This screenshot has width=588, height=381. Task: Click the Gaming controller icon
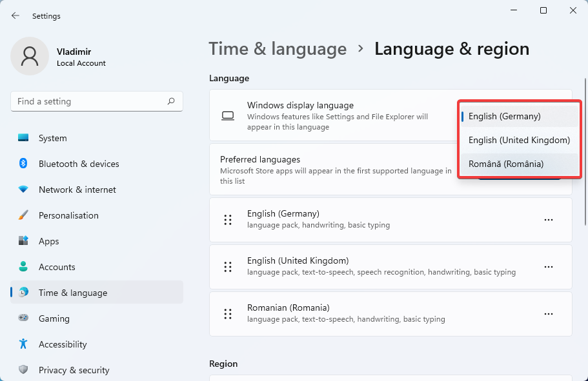tap(23, 318)
